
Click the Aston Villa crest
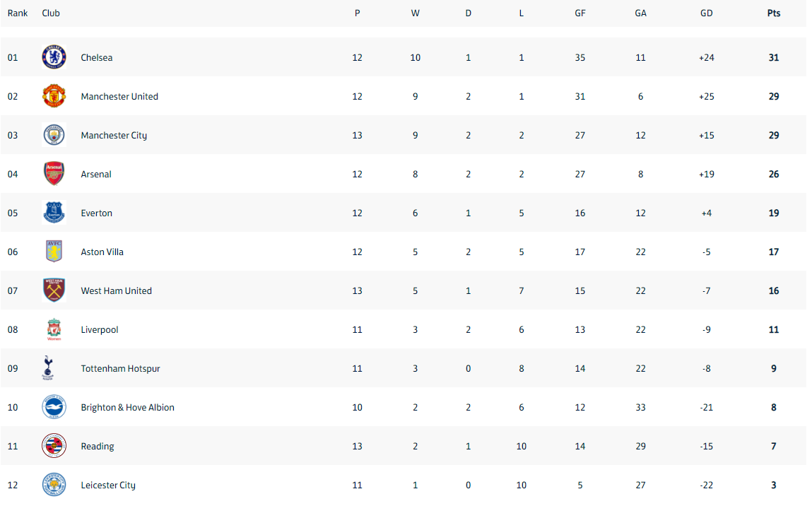[x=54, y=252]
